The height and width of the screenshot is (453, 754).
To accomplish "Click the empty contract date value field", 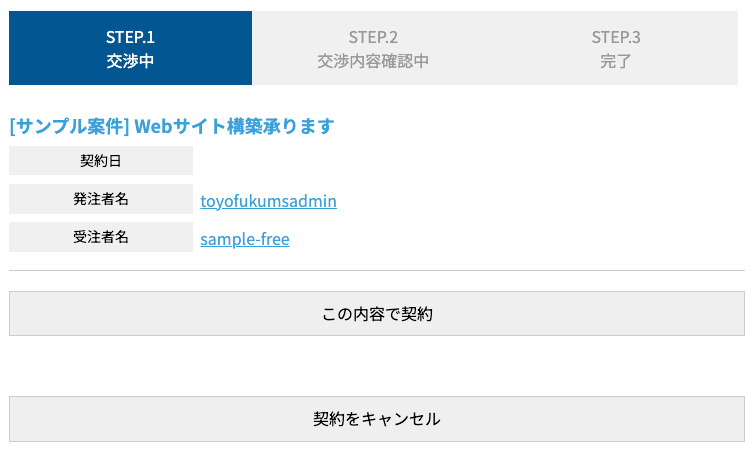I will pyautogui.click(x=468, y=160).
